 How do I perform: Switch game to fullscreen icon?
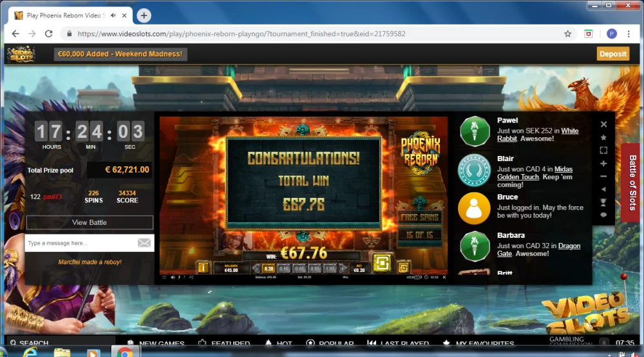603,150
